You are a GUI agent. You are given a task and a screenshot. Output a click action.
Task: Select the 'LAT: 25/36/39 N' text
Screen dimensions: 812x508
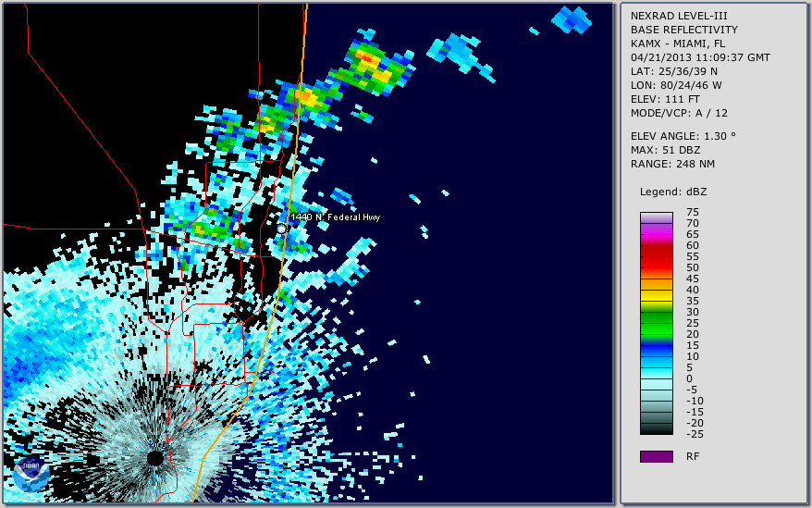pyautogui.click(x=673, y=71)
